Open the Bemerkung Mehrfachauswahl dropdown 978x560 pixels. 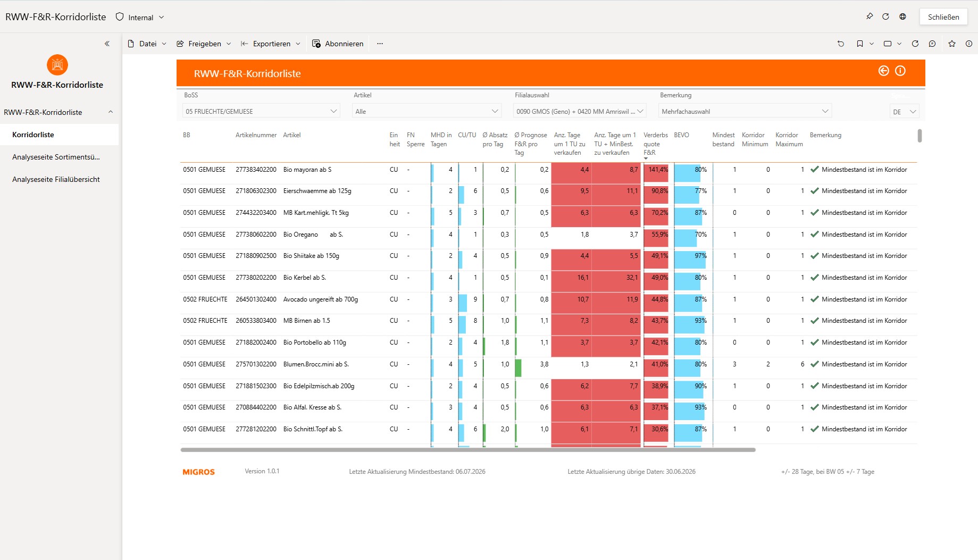pos(745,111)
